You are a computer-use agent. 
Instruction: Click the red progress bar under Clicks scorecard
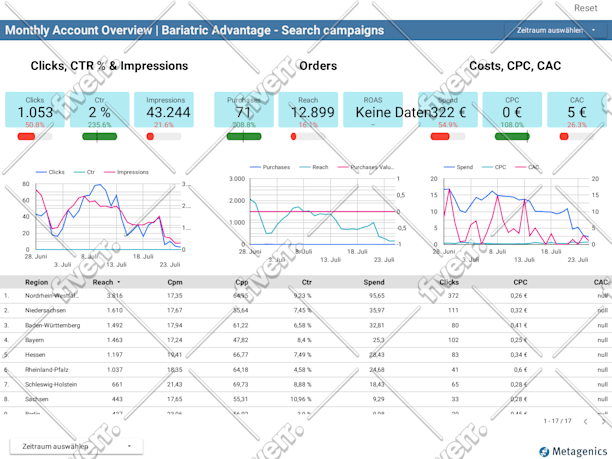pyautogui.click(x=35, y=136)
